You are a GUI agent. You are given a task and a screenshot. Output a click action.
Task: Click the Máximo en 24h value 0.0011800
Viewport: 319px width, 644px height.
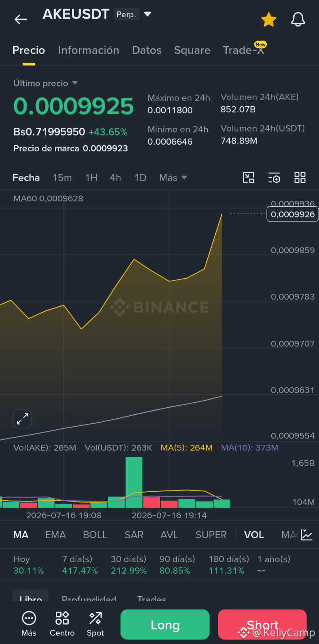pyautogui.click(x=170, y=110)
